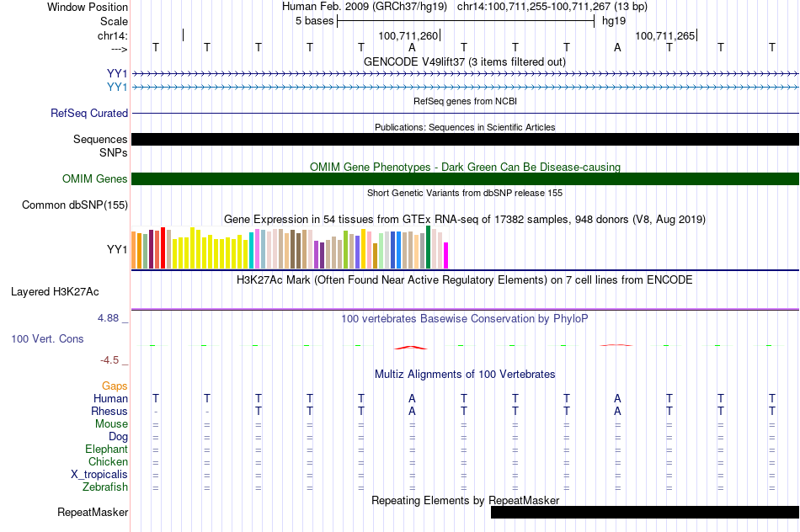Select the Layered H3K27Ac track label

tap(55, 292)
